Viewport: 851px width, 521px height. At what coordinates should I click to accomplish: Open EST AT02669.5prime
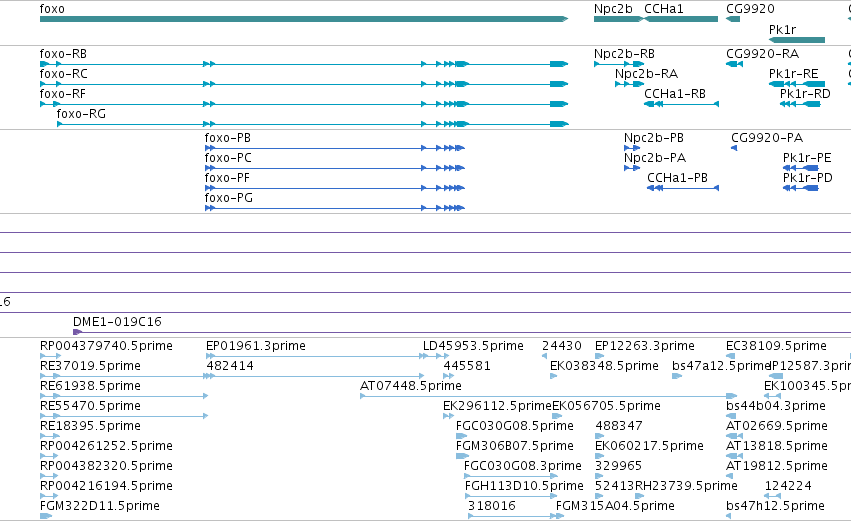tap(777, 427)
